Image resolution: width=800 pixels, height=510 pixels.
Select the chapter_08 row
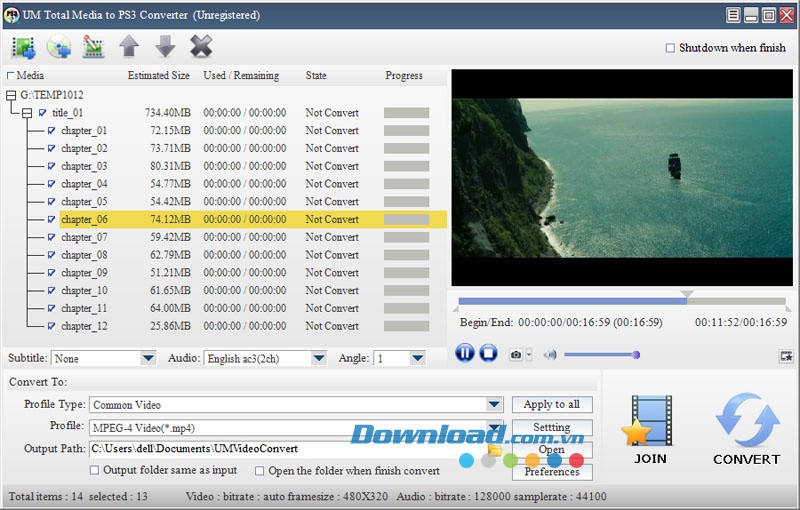pos(253,255)
